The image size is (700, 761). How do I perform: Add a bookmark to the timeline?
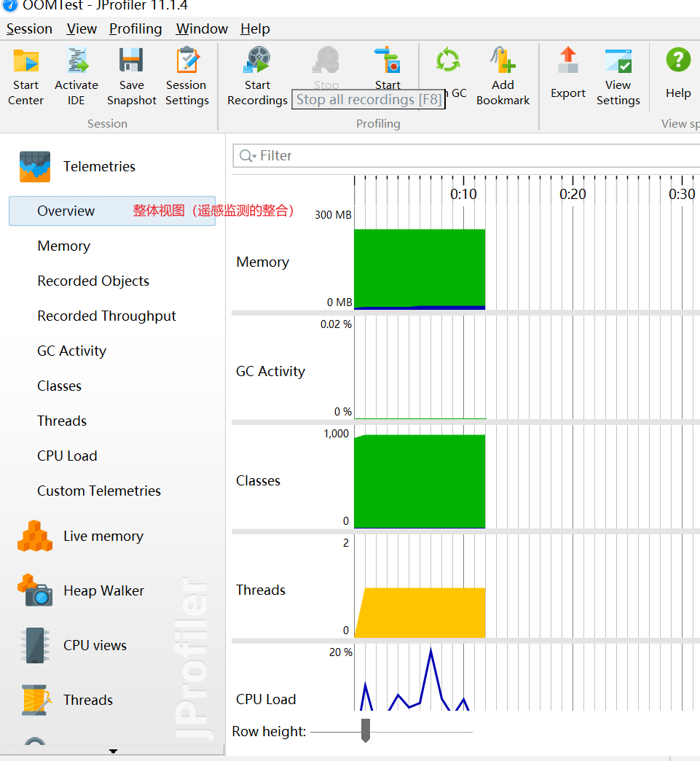click(x=503, y=77)
